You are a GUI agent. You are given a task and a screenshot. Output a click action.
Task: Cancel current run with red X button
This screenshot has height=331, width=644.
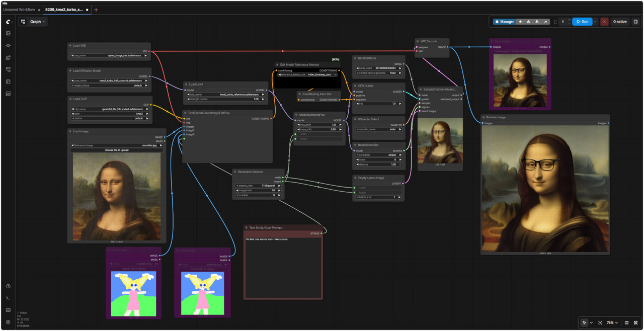click(604, 22)
